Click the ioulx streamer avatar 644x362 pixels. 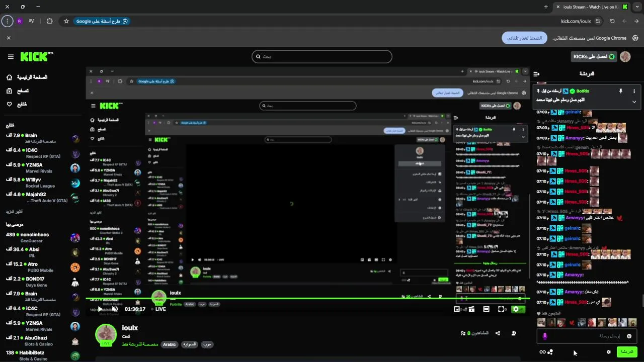(106, 335)
